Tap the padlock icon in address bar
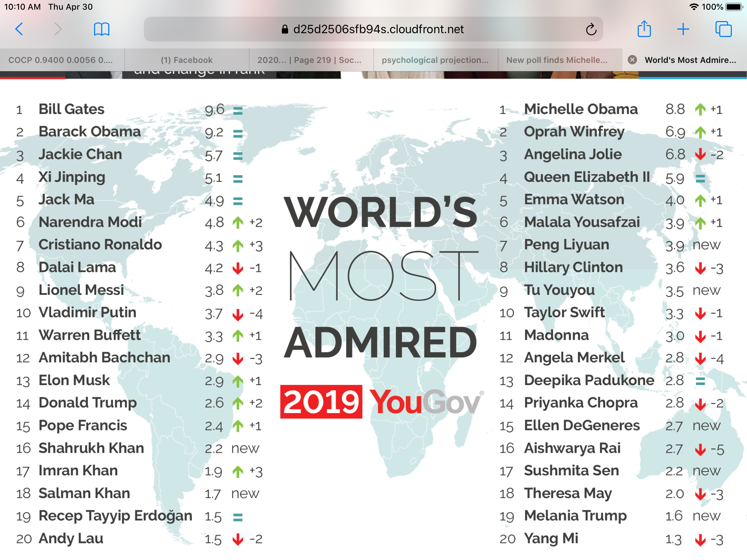747x560 pixels. pyautogui.click(x=285, y=29)
